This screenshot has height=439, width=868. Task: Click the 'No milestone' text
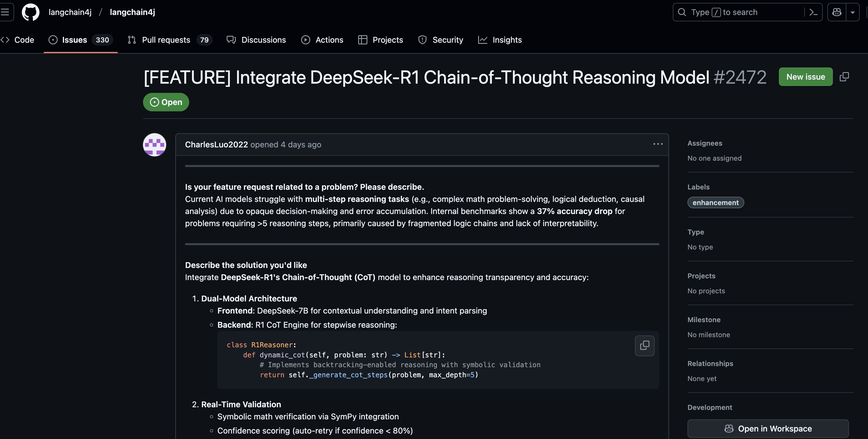pos(709,335)
